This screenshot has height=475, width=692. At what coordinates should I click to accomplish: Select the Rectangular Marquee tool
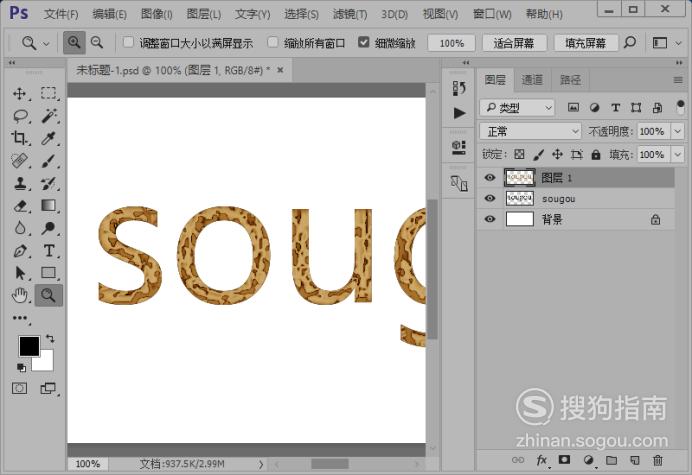point(49,93)
